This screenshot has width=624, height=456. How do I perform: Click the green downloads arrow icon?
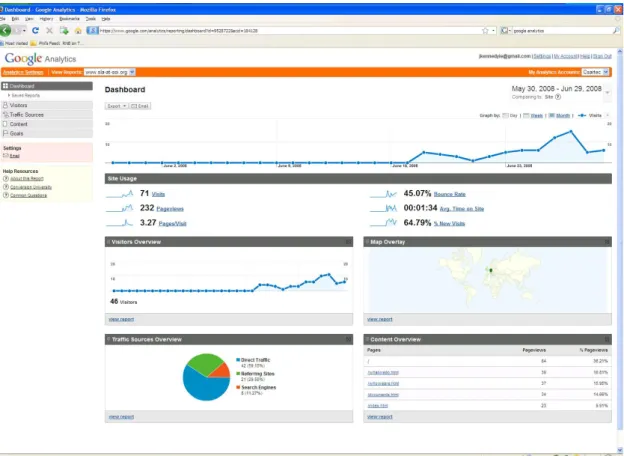[x=64, y=30]
